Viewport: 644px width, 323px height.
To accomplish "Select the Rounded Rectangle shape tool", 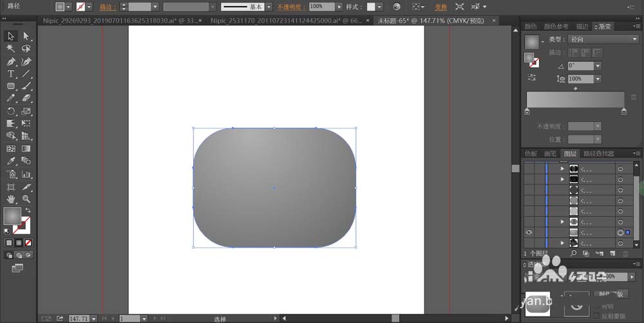I will pyautogui.click(x=11, y=86).
